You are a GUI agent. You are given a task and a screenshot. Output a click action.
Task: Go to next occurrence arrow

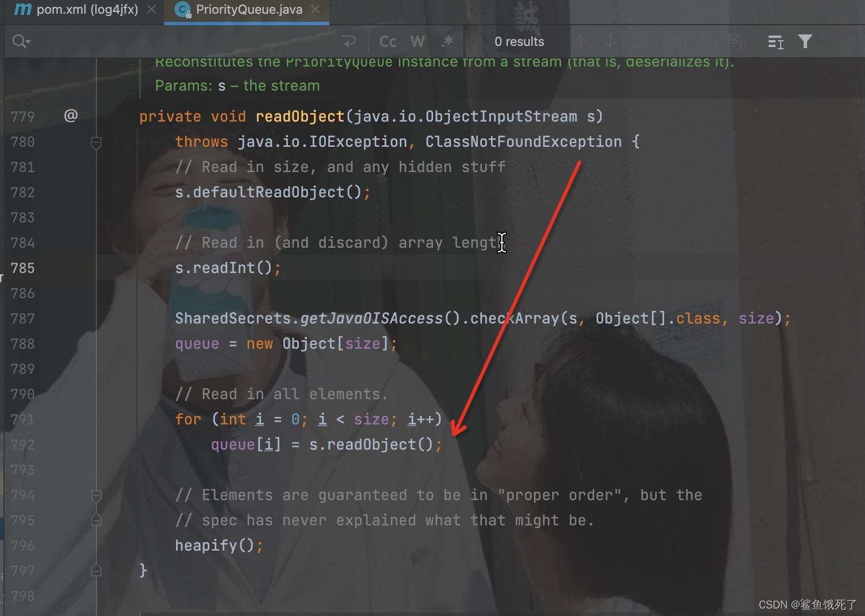[x=610, y=41]
